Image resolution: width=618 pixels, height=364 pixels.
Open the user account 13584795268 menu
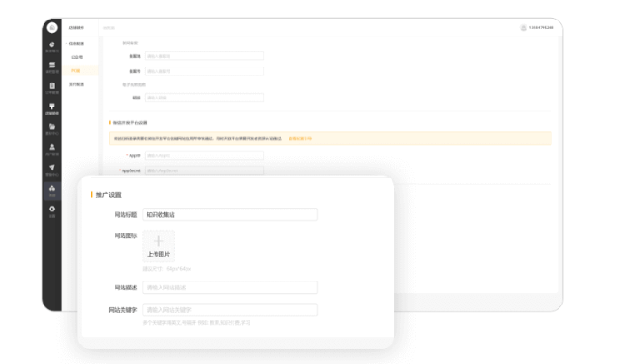click(x=536, y=28)
